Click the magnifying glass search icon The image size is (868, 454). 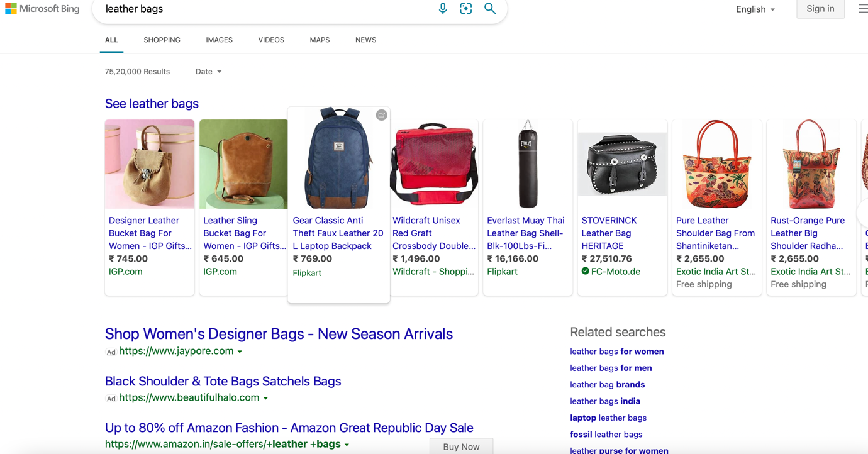click(490, 9)
